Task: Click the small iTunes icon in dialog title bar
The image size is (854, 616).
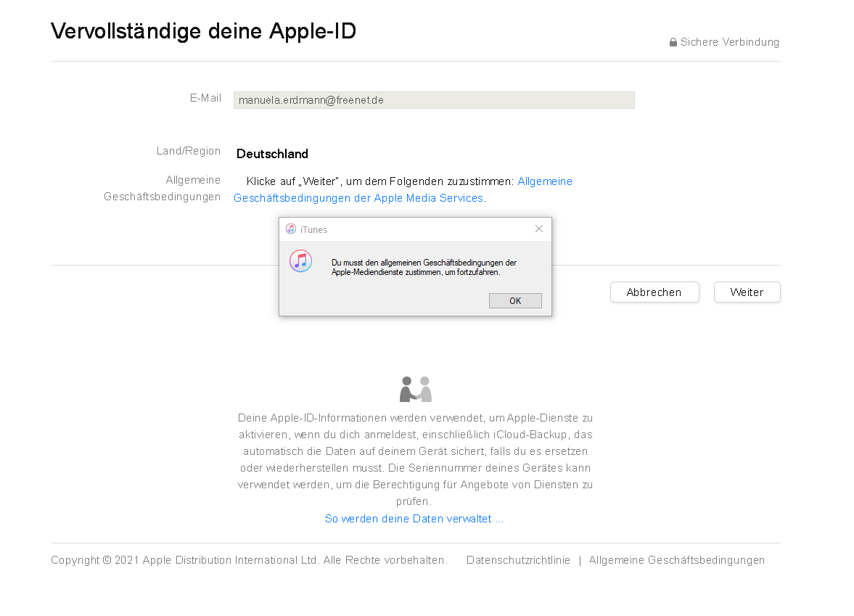Action: pos(291,229)
